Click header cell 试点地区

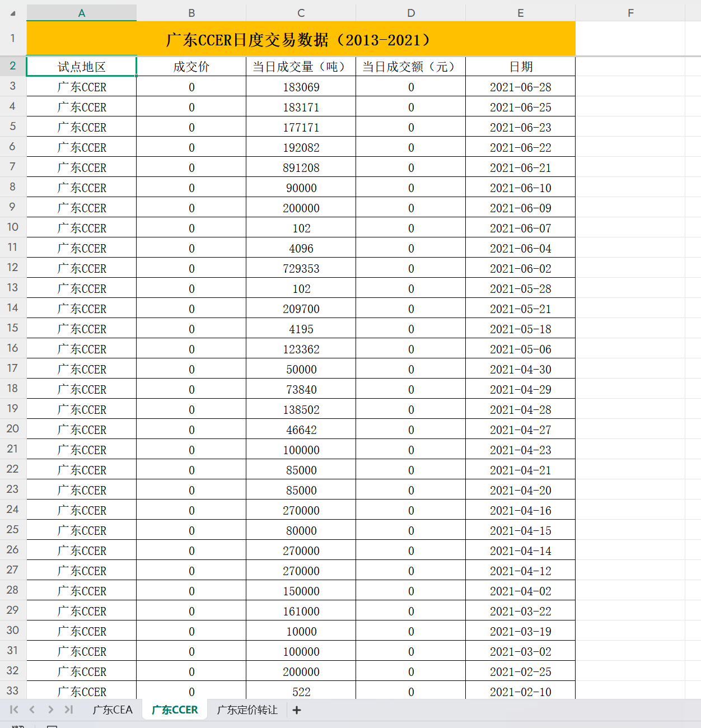tap(82, 67)
